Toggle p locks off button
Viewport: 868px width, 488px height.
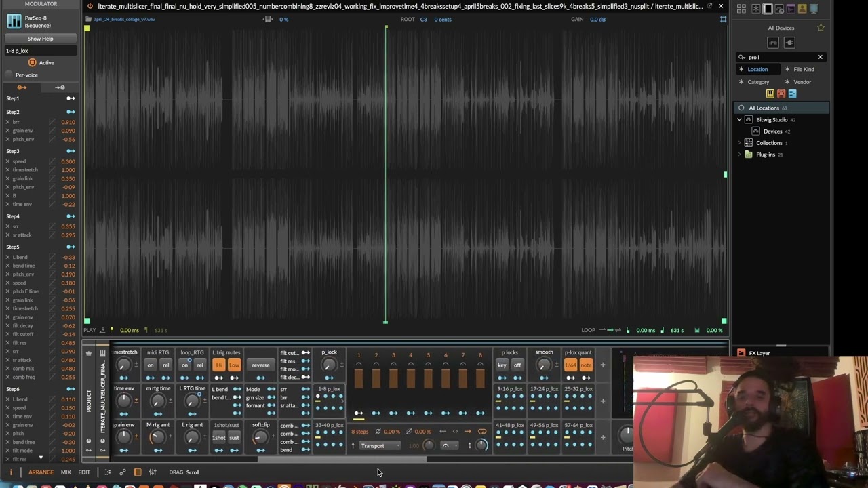click(x=517, y=365)
